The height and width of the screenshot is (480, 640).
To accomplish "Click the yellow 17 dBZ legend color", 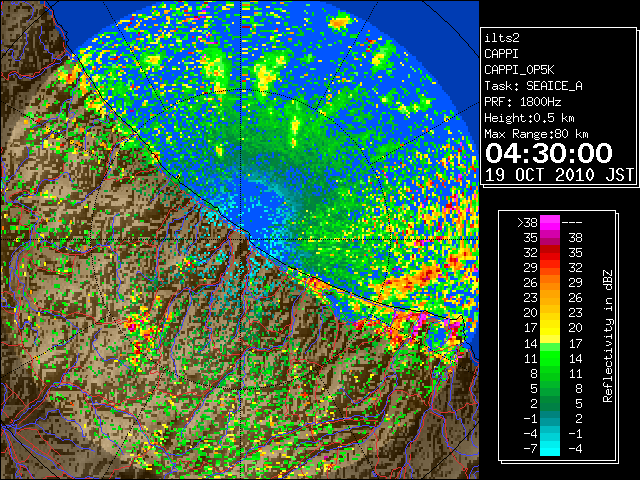I will (550, 328).
